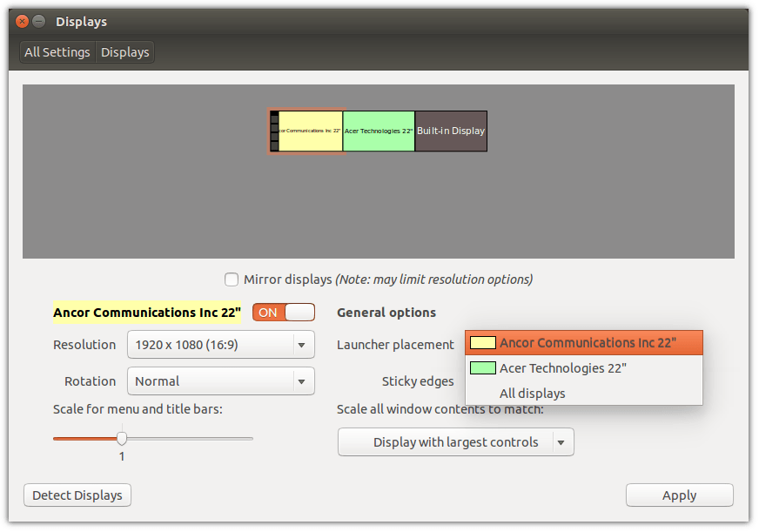Screen dimensions: 759x532
Task: Select the green Acer Technologies monitor in preview
Action: pyautogui.click(x=379, y=131)
